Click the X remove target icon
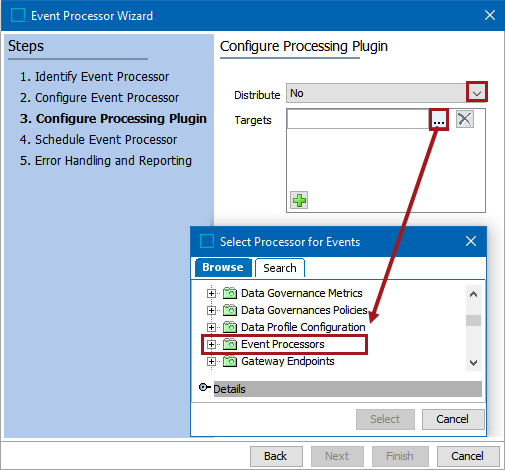This screenshot has width=505, height=470. [465, 119]
